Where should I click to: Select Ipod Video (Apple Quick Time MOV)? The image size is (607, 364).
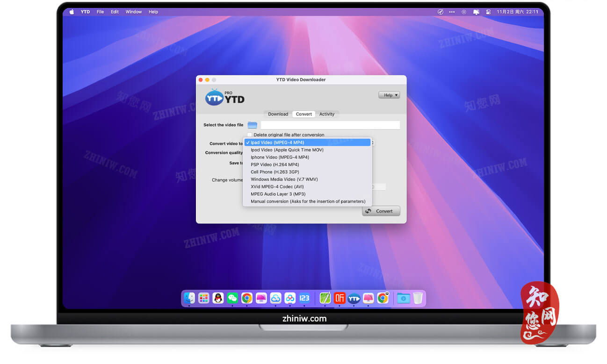(x=308, y=150)
